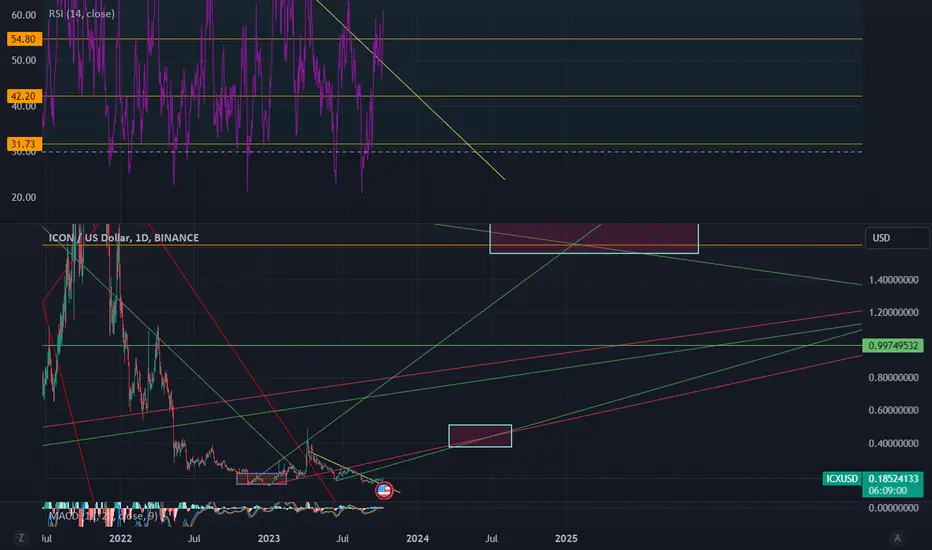
Task: Click the 0.60000000 price axis value
Action: point(893,410)
